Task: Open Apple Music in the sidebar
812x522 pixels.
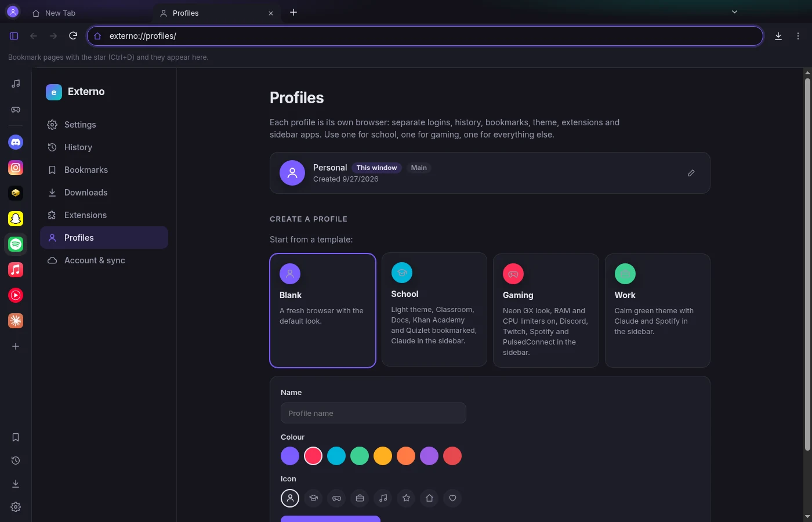Action: 16,270
